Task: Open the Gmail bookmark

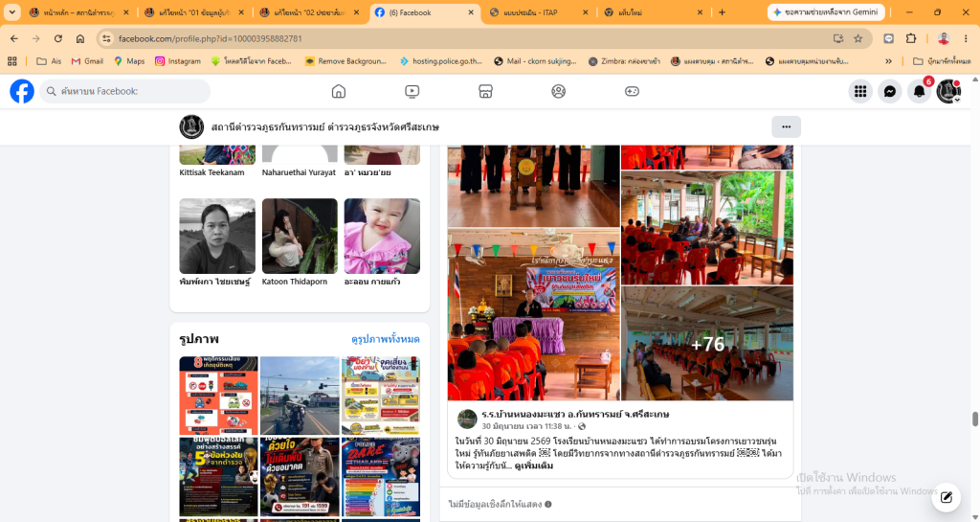Action: click(x=87, y=61)
